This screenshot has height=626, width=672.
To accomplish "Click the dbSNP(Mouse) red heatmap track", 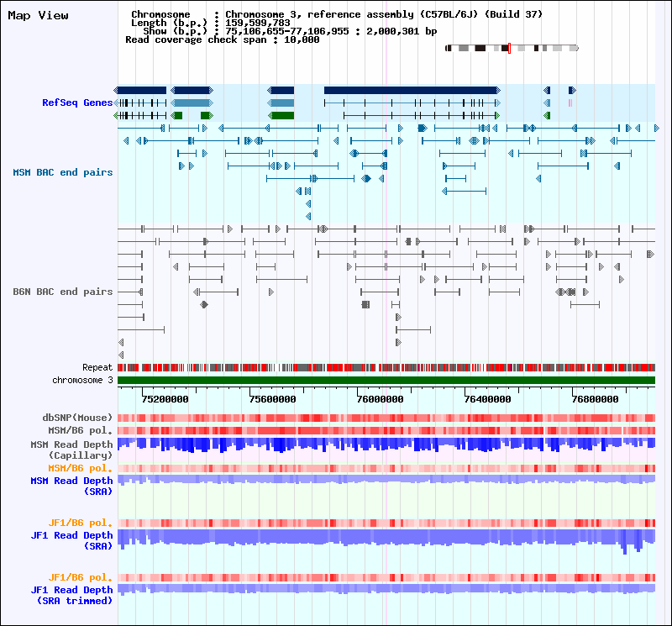I will (386, 418).
